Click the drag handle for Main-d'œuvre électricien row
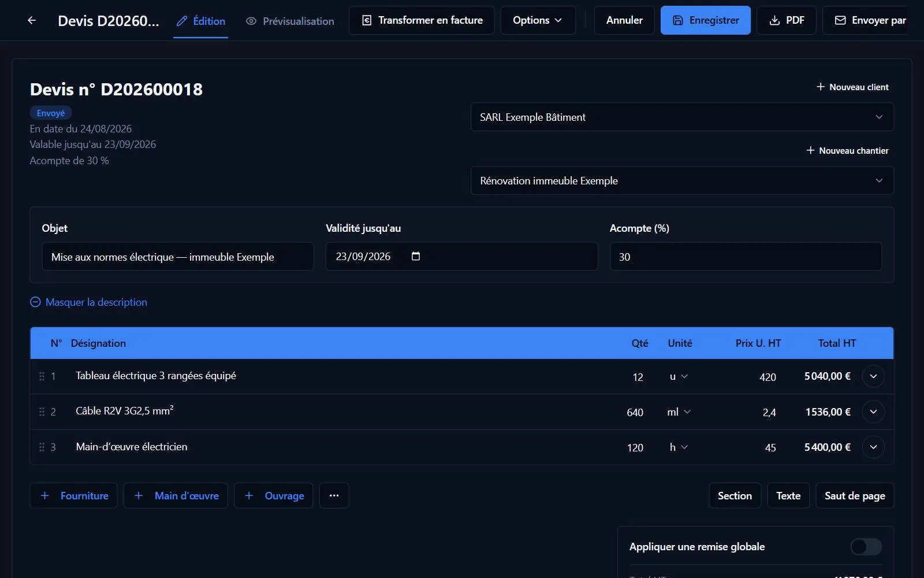This screenshot has width=924, height=578. pyautogui.click(x=42, y=447)
